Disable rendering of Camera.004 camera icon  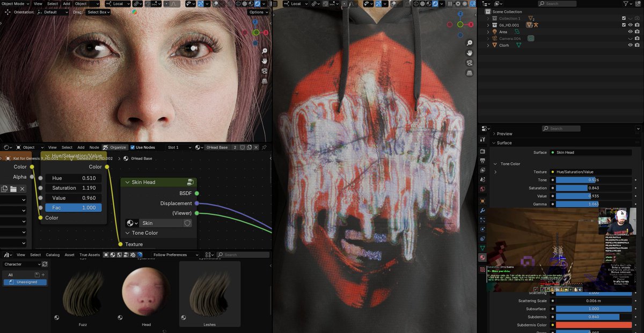pos(637,38)
